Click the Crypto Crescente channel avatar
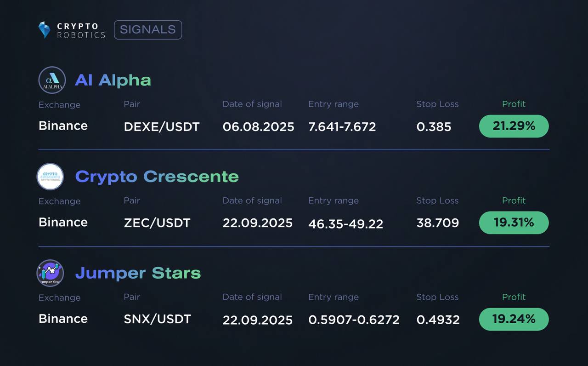This screenshot has height=366, width=588. click(50, 177)
